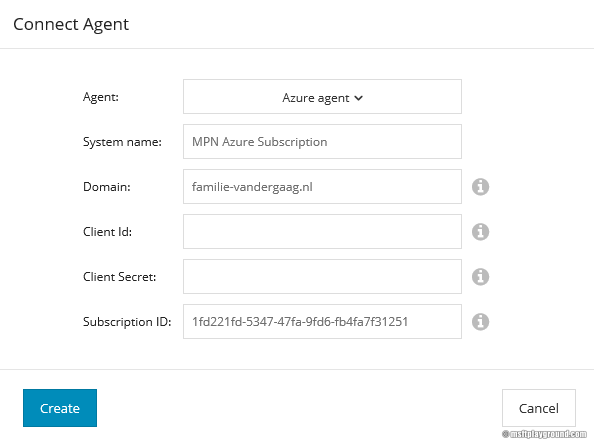Click the msftplayground.com watermark
The image size is (594, 444).
pyautogui.click(x=544, y=434)
